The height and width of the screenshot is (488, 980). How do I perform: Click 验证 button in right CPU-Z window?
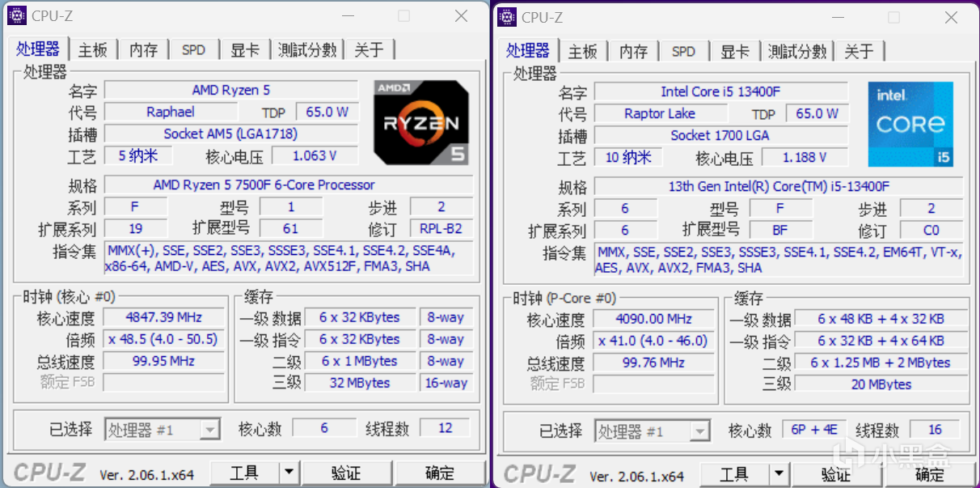click(835, 474)
